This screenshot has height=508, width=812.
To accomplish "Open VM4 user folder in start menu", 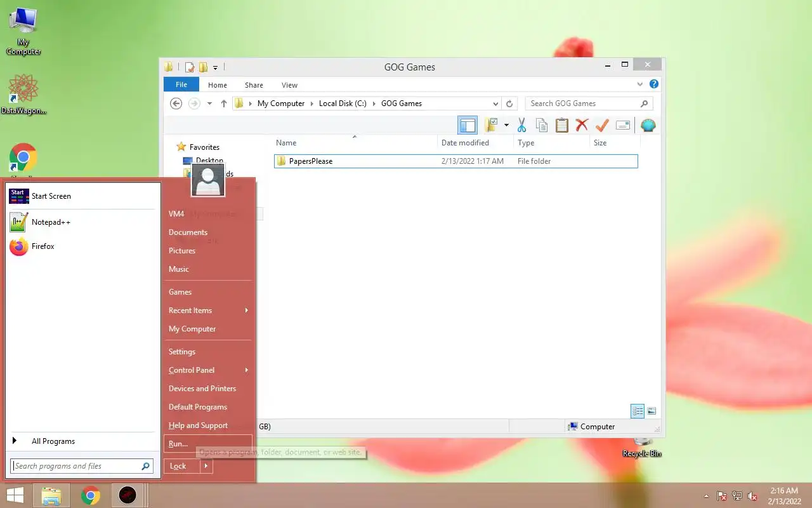I will tap(208, 214).
